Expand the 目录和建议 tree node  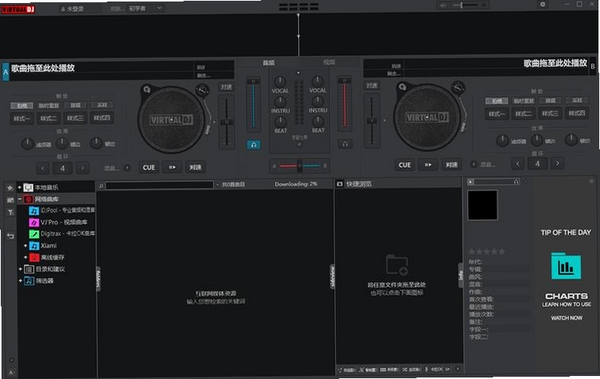(20, 269)
